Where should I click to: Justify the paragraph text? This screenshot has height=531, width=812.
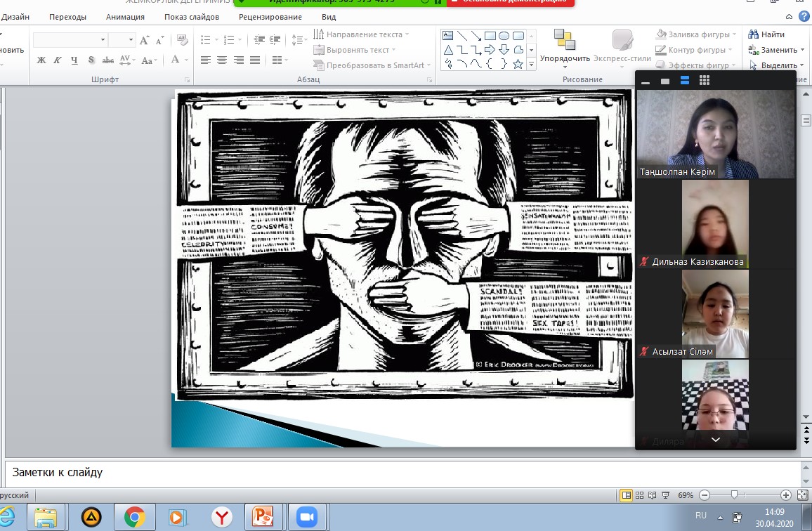(x=255, y=60)
